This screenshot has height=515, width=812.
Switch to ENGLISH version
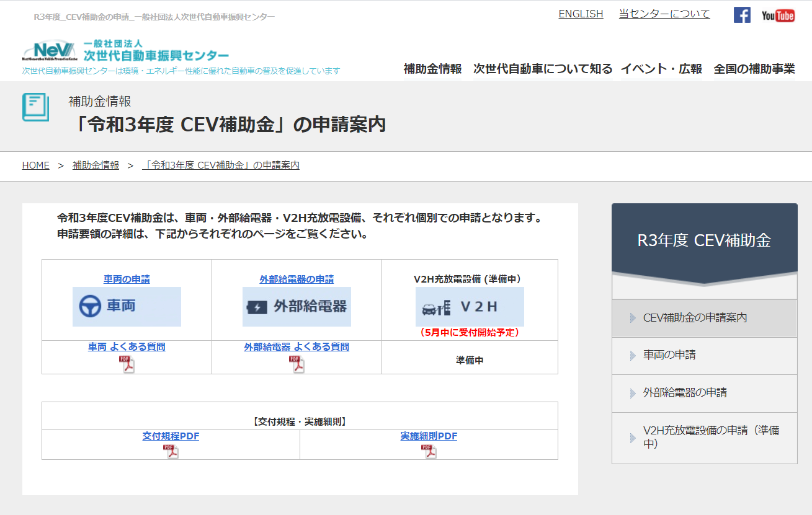point(581,14)
